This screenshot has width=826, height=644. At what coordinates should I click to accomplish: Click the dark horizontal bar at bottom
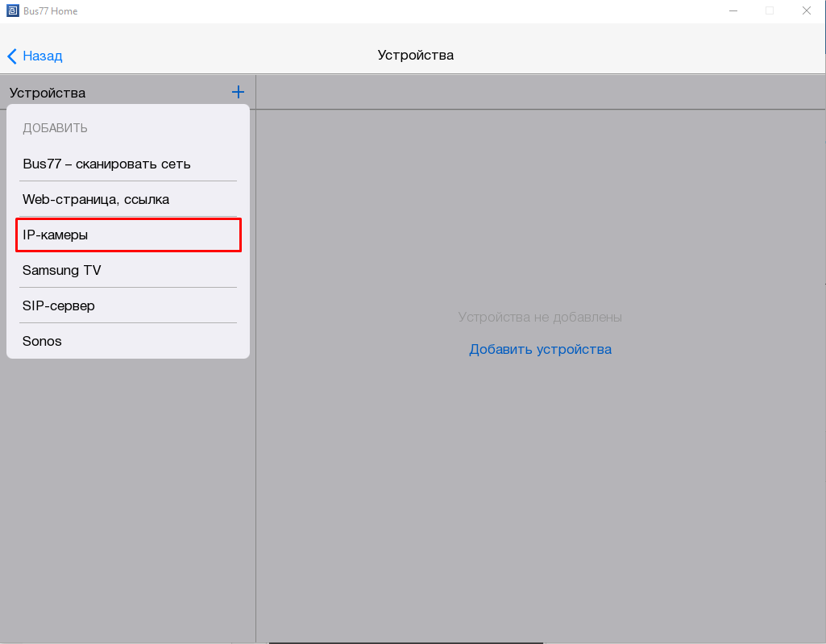tap(407, 642)
